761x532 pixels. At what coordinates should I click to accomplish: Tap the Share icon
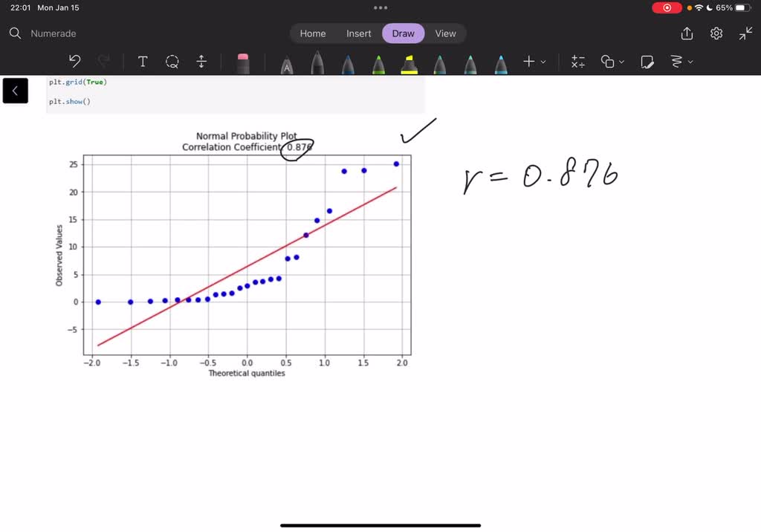(685, 33)
